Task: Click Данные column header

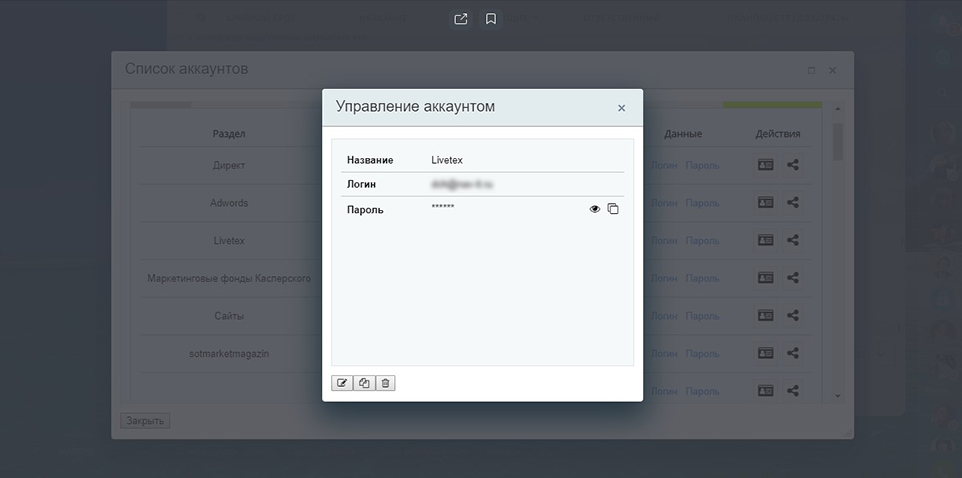Action: point(683,133)
